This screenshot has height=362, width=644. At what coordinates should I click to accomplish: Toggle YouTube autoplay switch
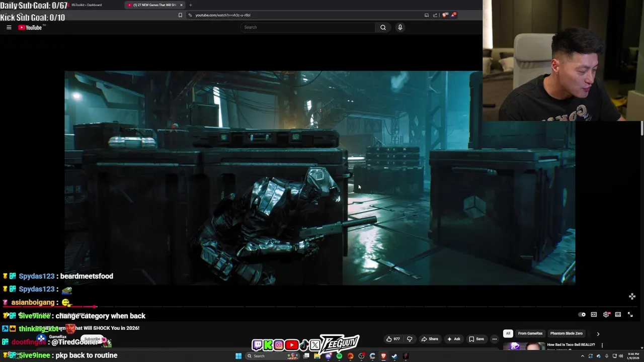point(582,315)
